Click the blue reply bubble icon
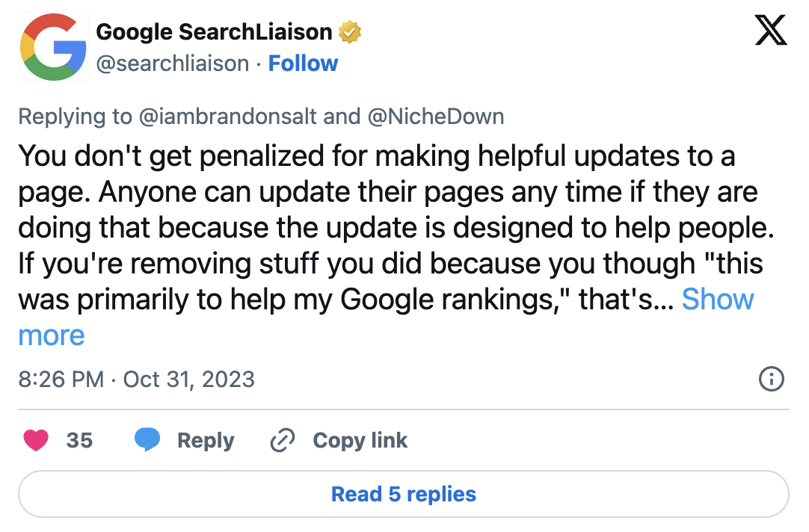809x532 pixels. [147, 440]
